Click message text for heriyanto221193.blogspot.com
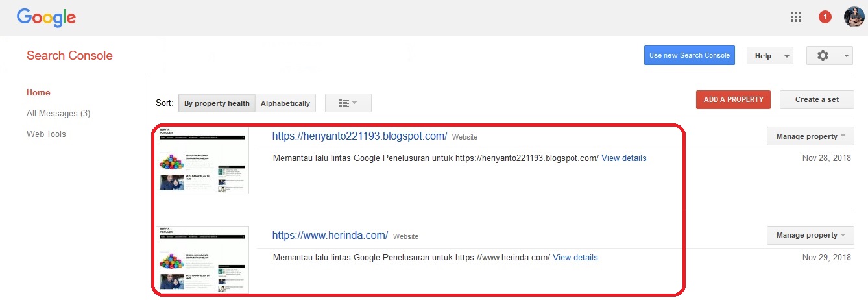Screen dimensions: 868x300 tap(435, 158)
